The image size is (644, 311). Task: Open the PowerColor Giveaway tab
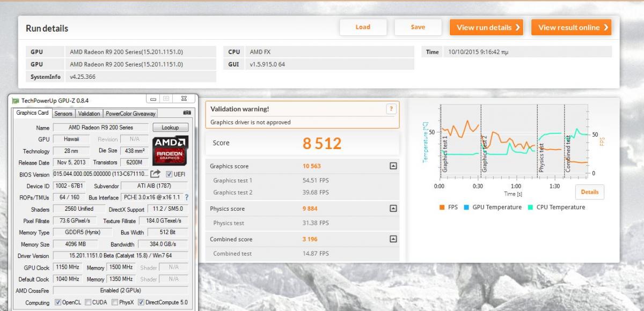point(130,114)
